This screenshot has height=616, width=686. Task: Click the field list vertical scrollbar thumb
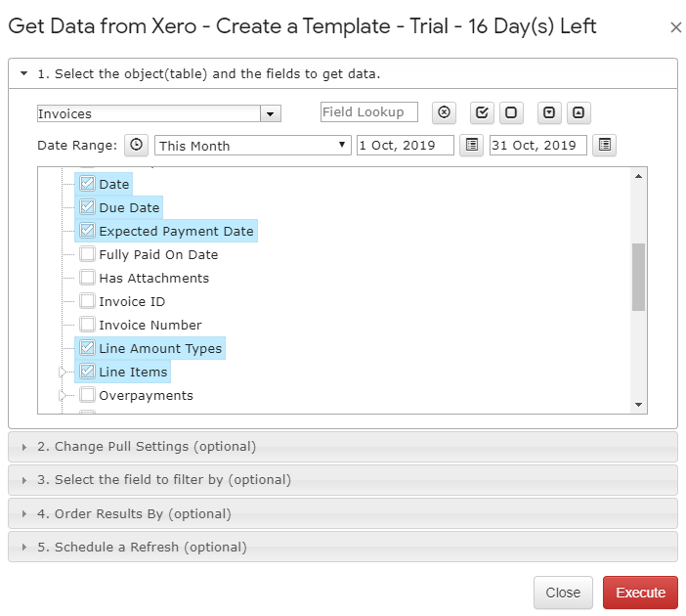(x=639, y=277)
